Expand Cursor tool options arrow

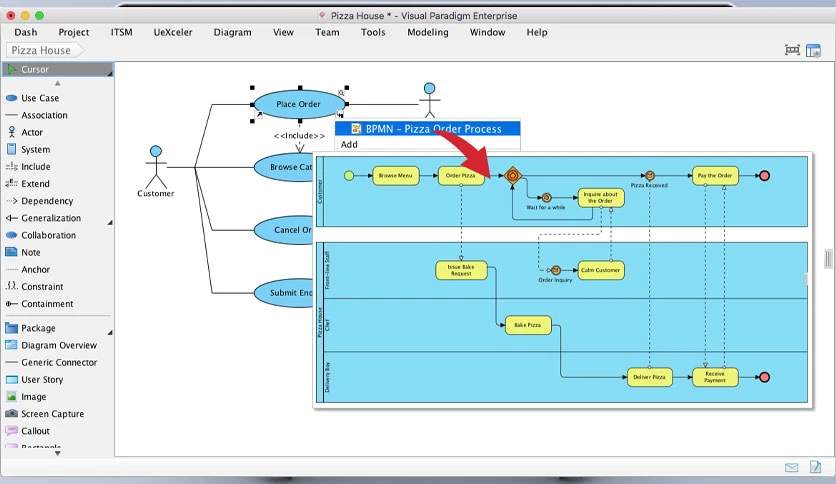click(110, 74)
